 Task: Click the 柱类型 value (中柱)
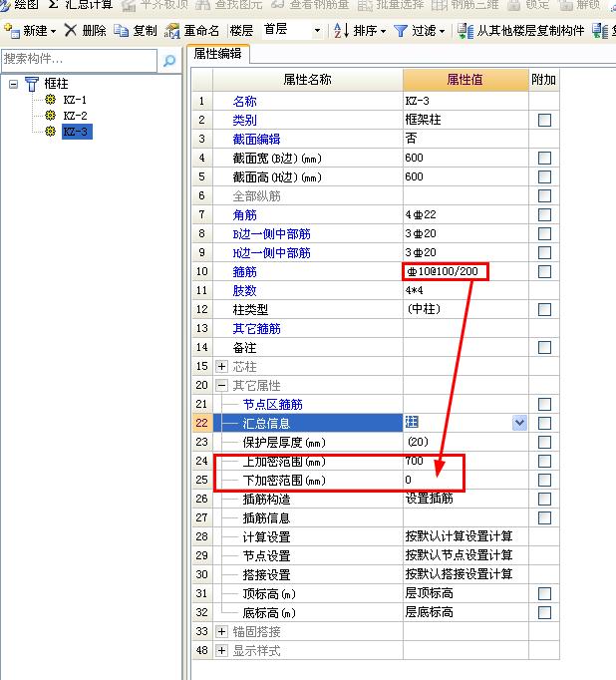424,309
